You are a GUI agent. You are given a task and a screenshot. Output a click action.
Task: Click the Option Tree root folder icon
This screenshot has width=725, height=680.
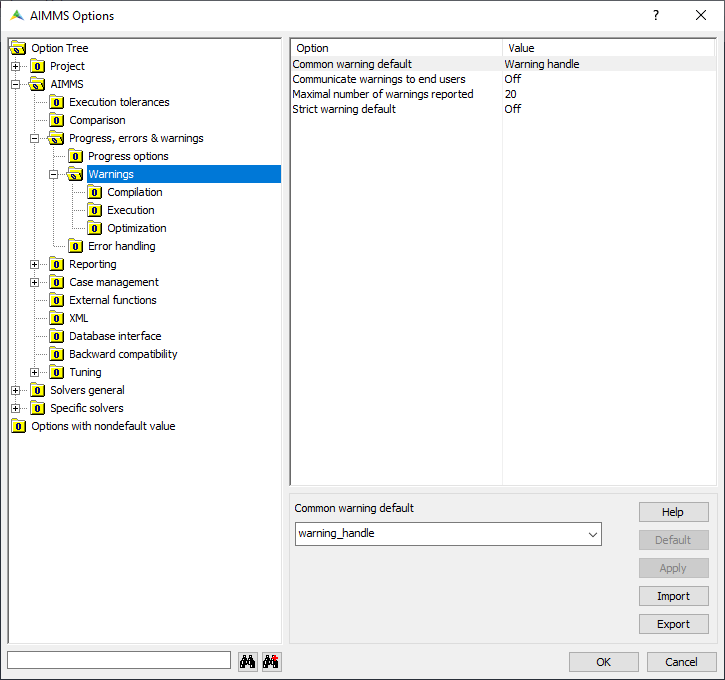pyautogui.click(x=18, y=48)
